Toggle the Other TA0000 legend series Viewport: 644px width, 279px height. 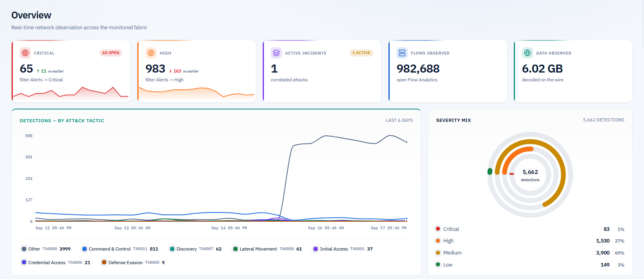tap(46, 249)
